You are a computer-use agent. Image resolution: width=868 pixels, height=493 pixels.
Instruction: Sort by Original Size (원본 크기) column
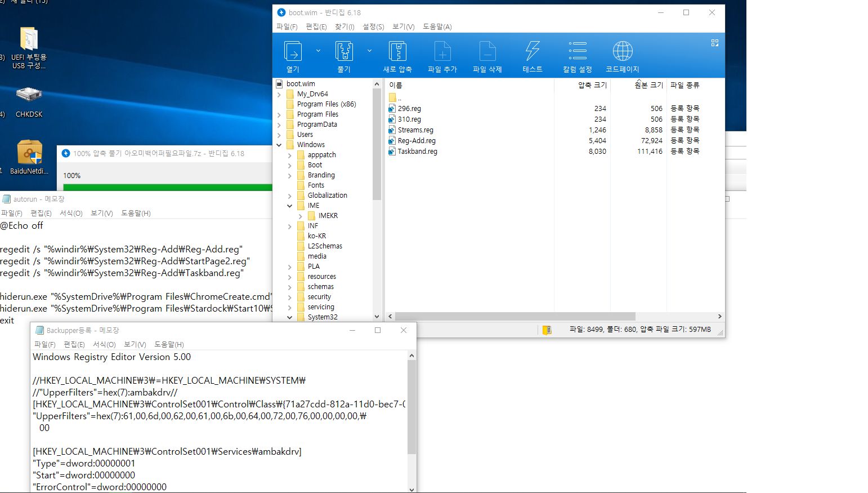pos(648,85)
